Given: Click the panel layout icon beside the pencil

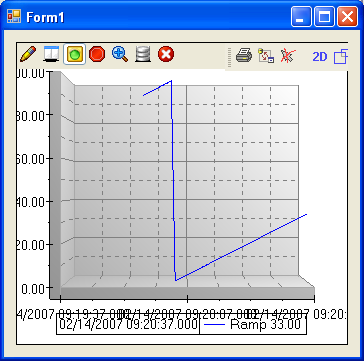Looking at the screenshot, I should 51,54.
